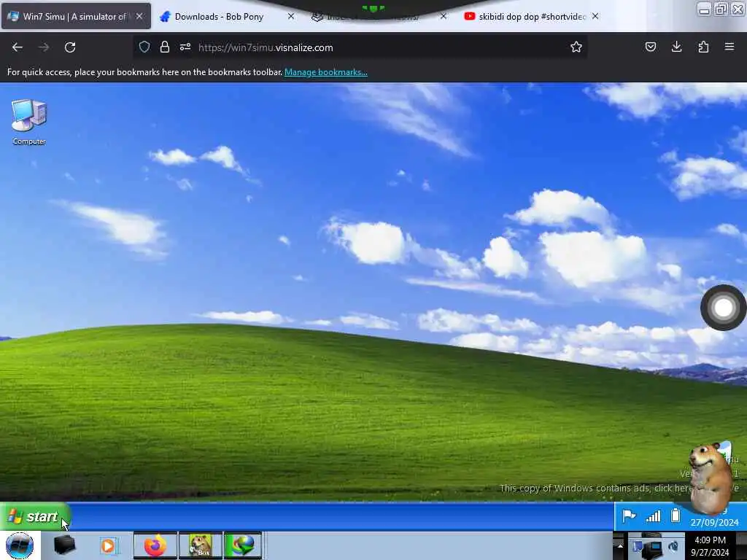Open the Firefox hamburger menu

click(x=729, y=47)
